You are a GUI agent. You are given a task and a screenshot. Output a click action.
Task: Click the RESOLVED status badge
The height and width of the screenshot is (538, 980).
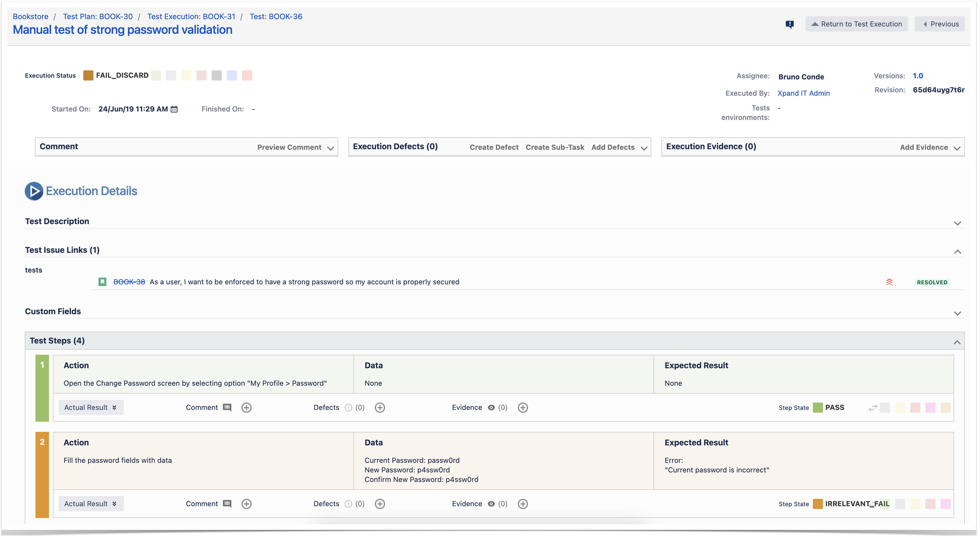[932, 282]
